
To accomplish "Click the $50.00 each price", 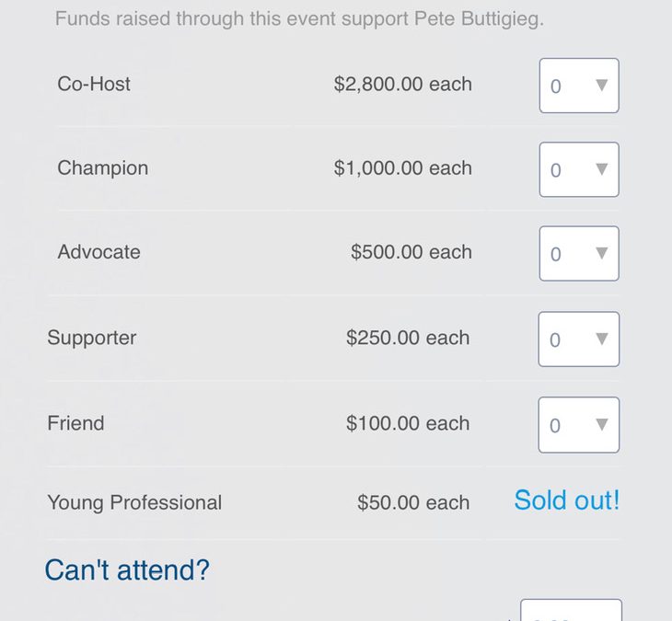I will [413, 502].
